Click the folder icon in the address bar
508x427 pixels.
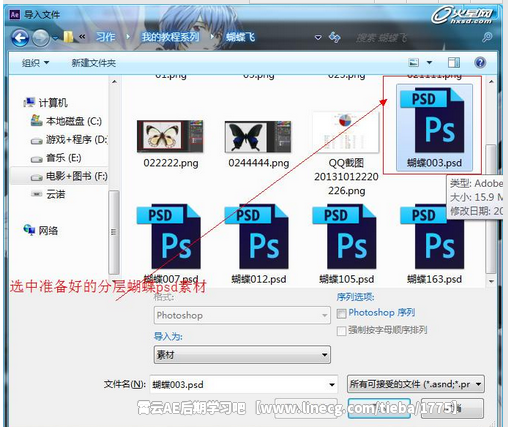[x=68, y=37]
